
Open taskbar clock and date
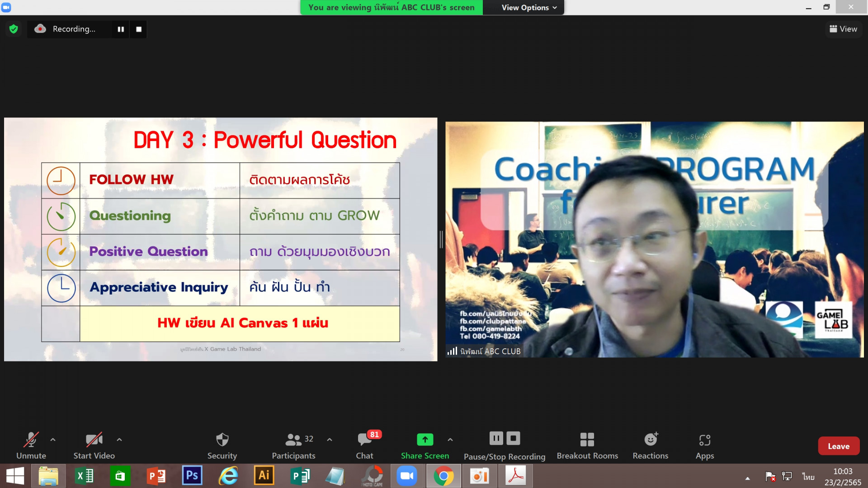(843, 477)
